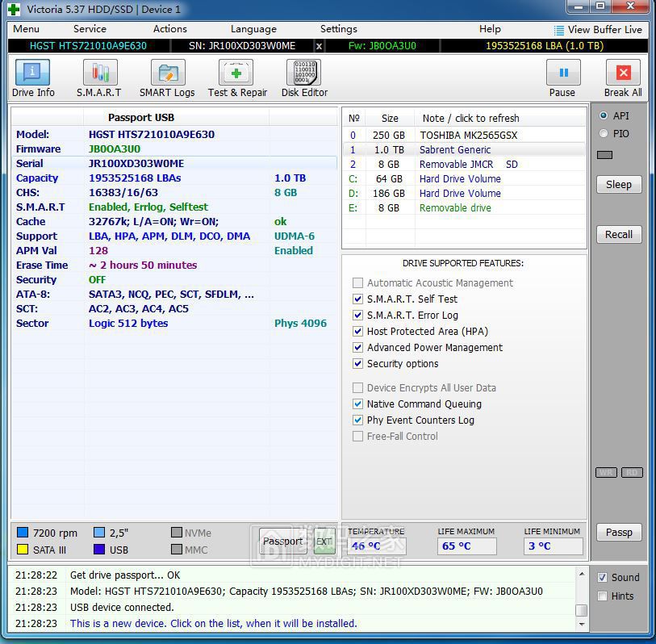Click the dark blue USB color box

99,549
